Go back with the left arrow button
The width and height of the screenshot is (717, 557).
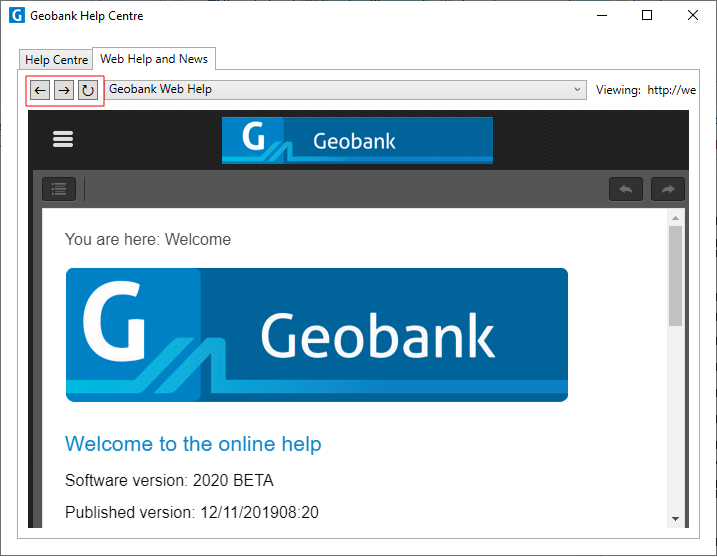[x=40, y=90]
